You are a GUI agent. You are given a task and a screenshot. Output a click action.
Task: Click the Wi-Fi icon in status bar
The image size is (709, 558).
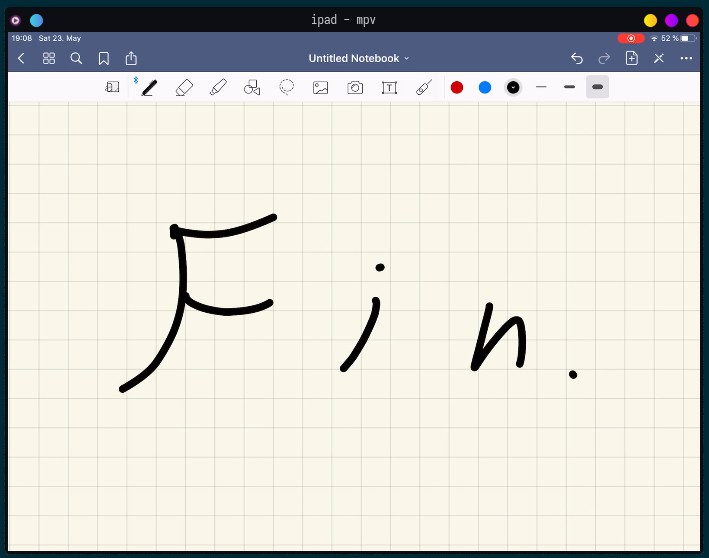(654, 38)
